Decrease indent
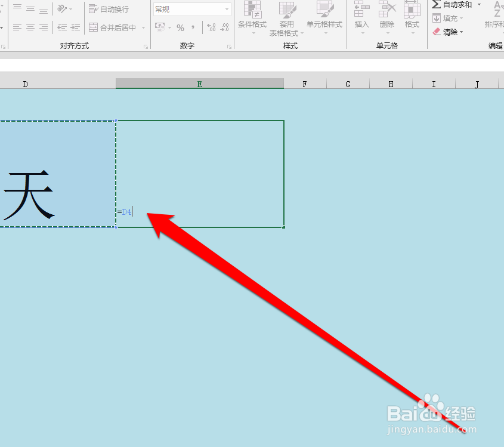 [62, 27]
